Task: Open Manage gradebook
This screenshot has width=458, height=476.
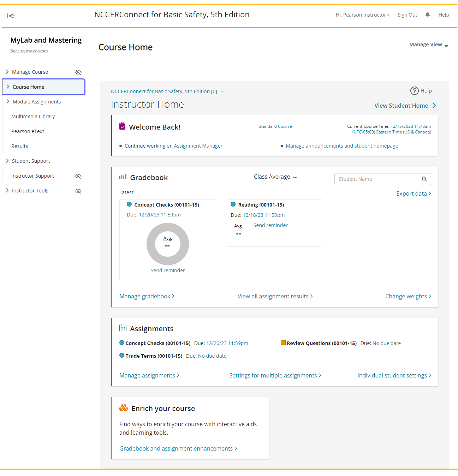Action: 147,296
